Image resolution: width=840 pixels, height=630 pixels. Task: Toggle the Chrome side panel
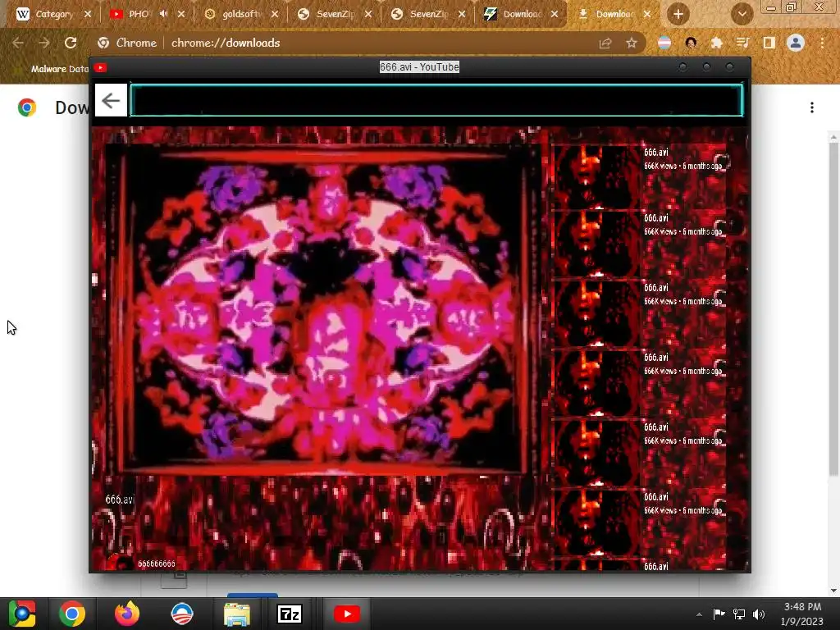[769, 43]
